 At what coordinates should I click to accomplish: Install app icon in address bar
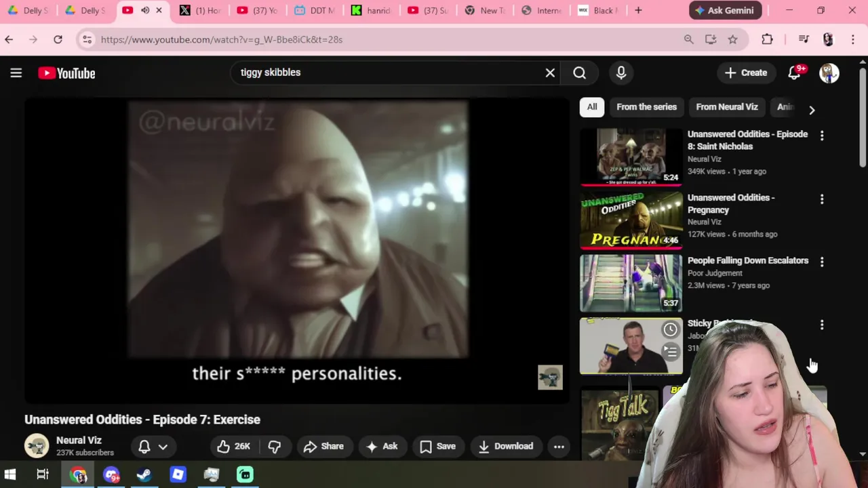tap(711, 39)
